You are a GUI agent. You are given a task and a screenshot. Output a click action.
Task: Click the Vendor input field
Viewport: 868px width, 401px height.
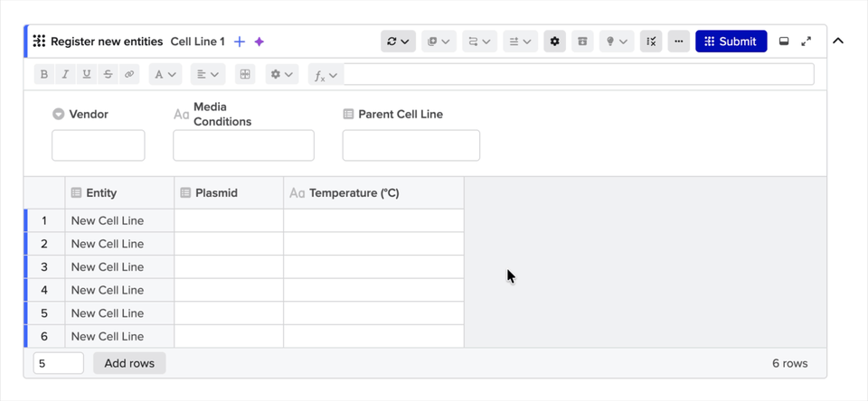coord(98,145)
